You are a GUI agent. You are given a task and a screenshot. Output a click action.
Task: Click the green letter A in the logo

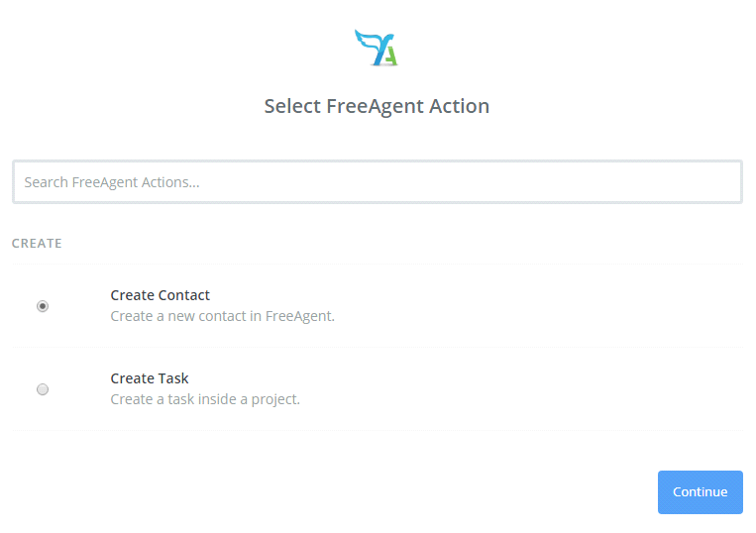click(389, 55)
